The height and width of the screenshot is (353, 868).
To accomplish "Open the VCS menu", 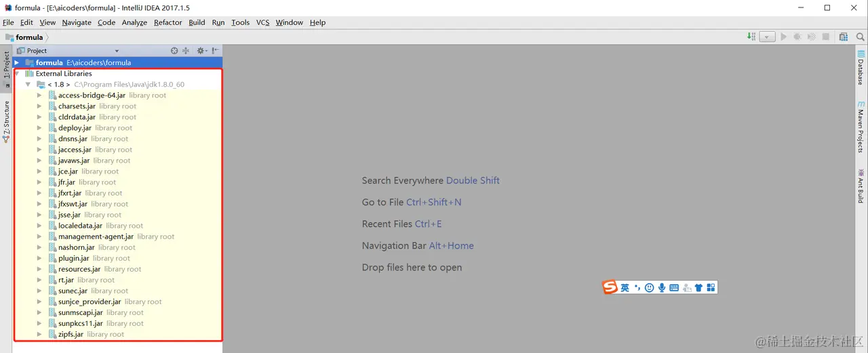I will [x=262, y=22].
